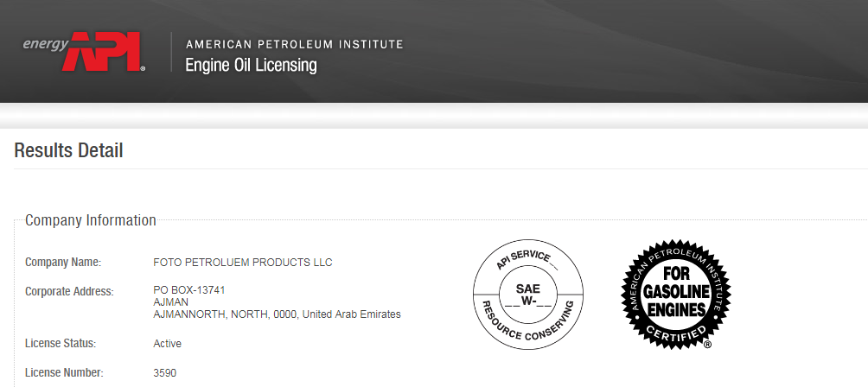868x387 pixels.
Task: Click American Petroleum Institute header text
Action: point(295,44)
